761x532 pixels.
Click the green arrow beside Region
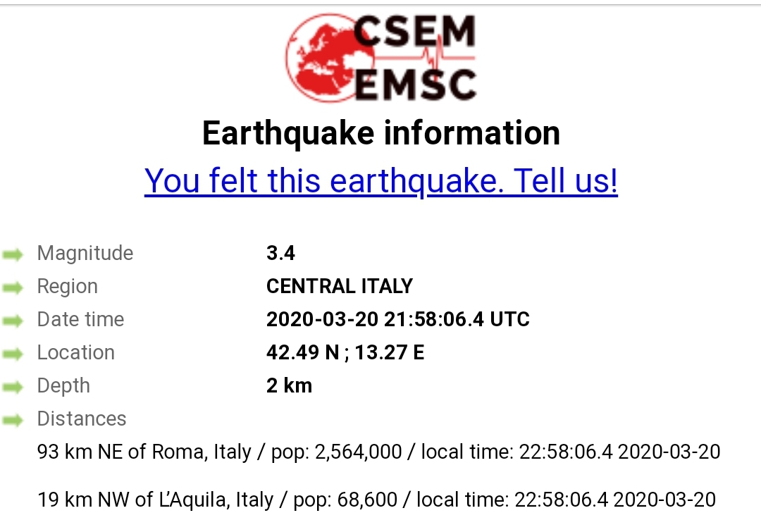click(13, 287)
